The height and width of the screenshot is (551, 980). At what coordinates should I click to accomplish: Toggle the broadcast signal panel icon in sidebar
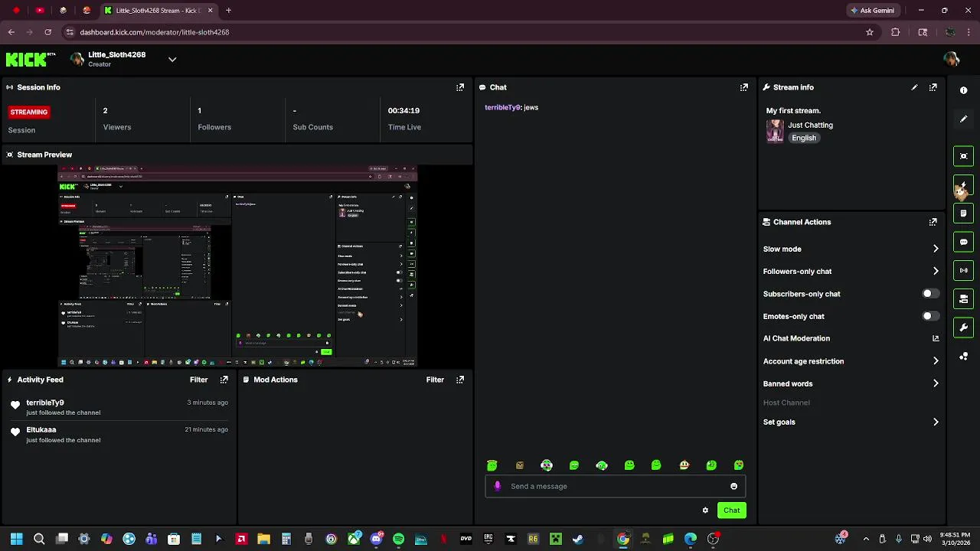[963, 270]
